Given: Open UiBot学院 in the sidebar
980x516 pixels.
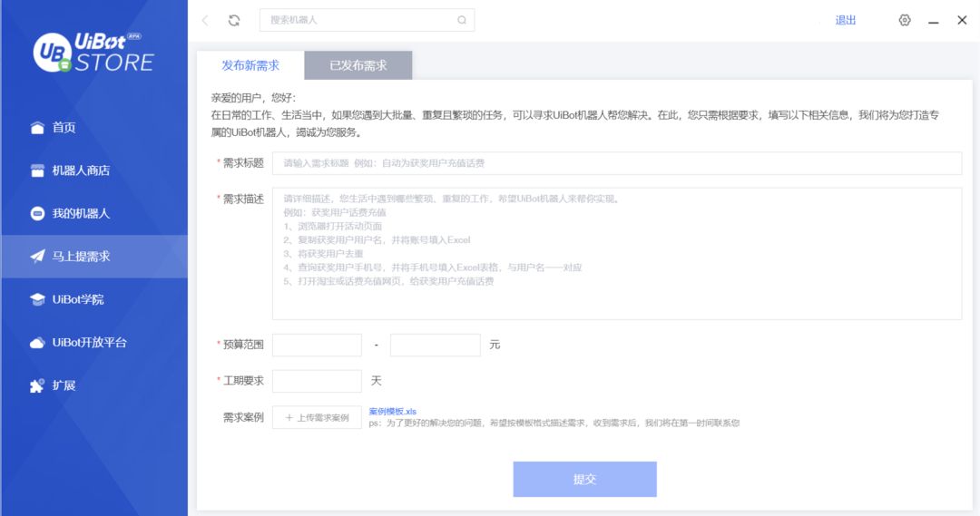Looking at the screenshot, I should click(94, 299).
